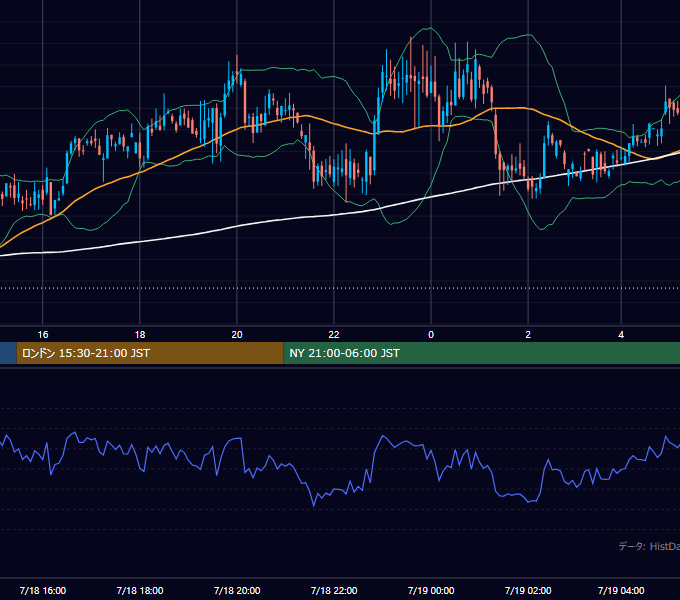This screenshot has height=600, width=680.
Task: Click the NY session bar 21:00-06:00 JST
Action: (x=481, y=353)
